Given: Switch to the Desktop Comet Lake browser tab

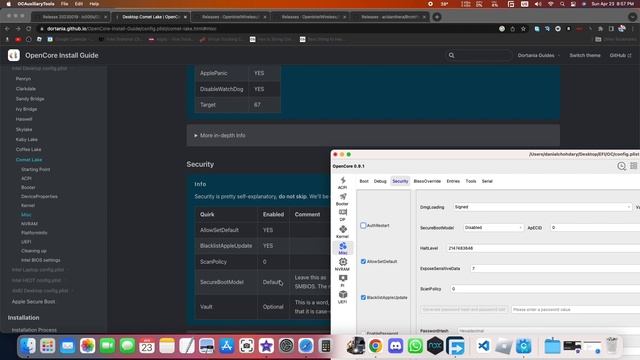Looking at the screenshot, I should (151, 17).
